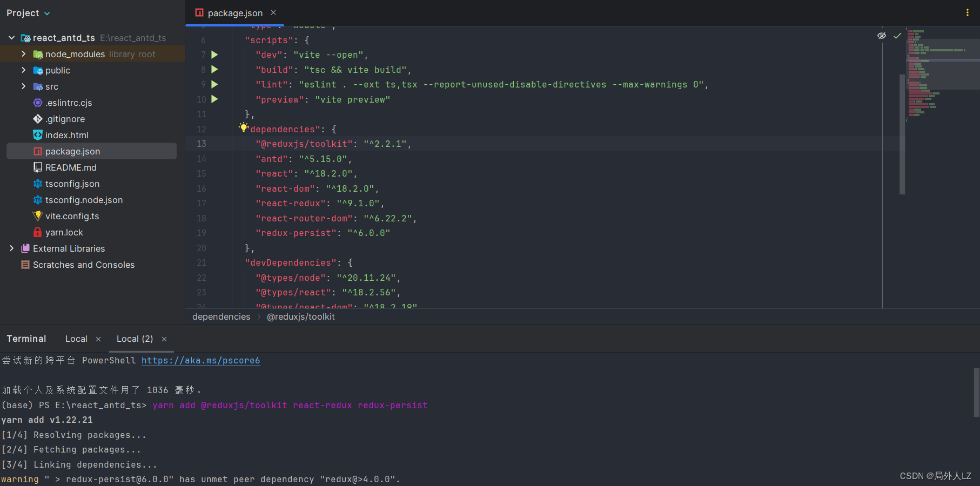
Task: Expand the src folder
Action: pos(23,86)
